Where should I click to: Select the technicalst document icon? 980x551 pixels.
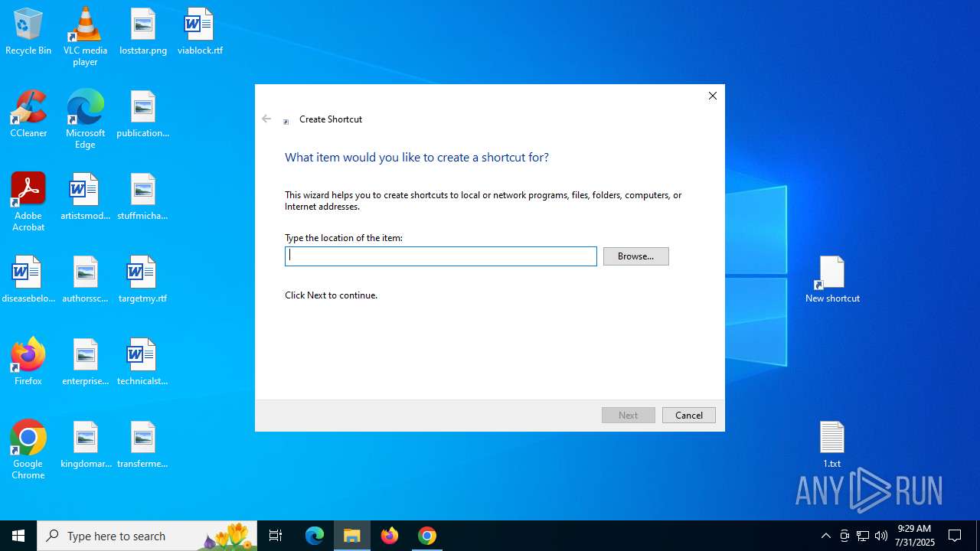tap(143, 363)
